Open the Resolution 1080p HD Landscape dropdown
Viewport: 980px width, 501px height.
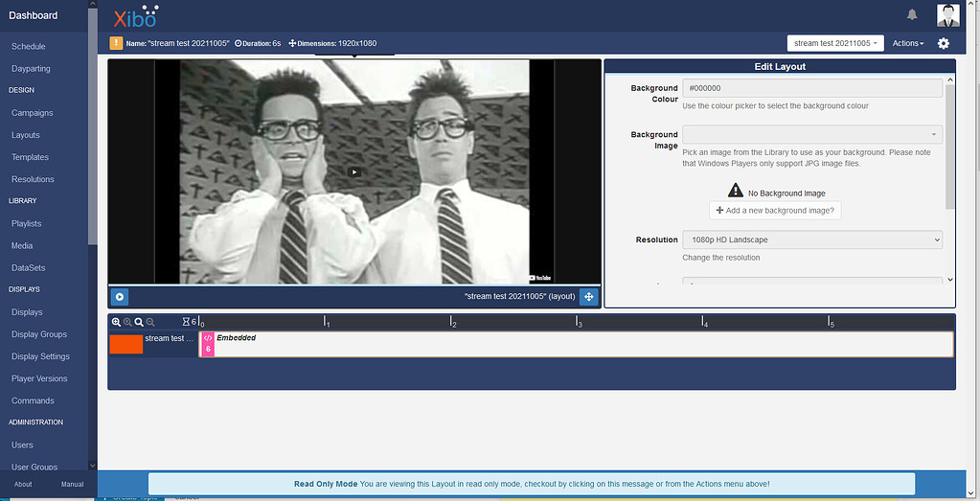click(811, 239)
